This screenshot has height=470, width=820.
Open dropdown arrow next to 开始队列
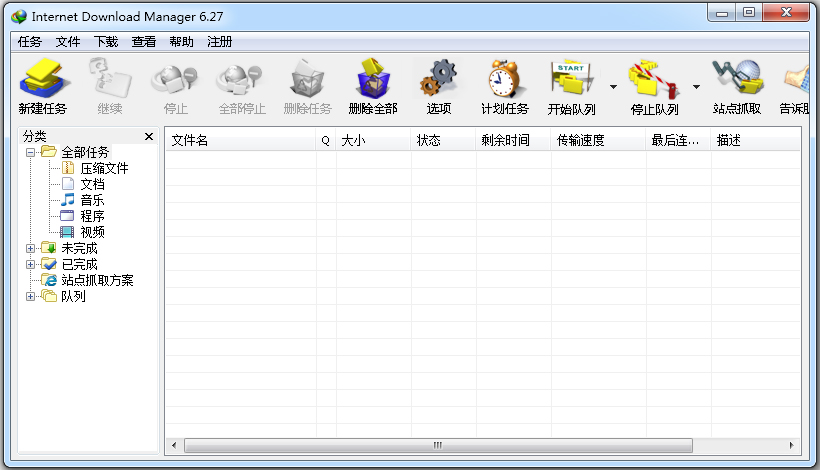[x=612, y=87]
